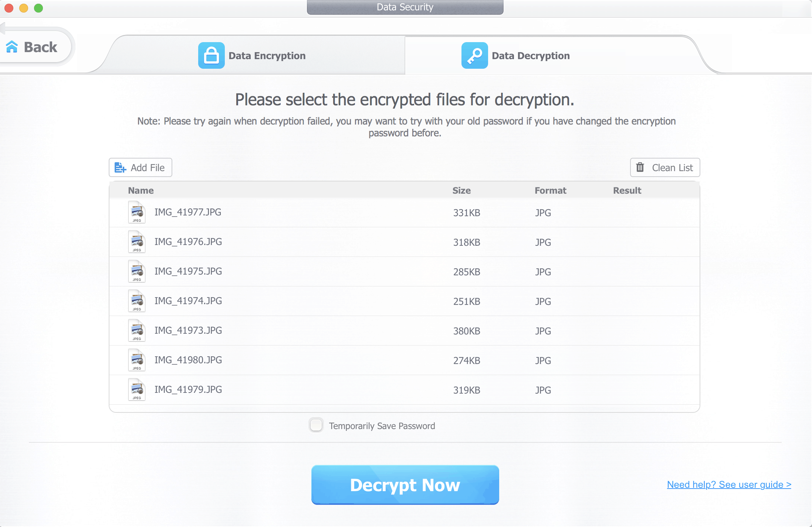Select the Data Decryption tab
The width and height of the screenshot is (812, 527).
point(530,55)
